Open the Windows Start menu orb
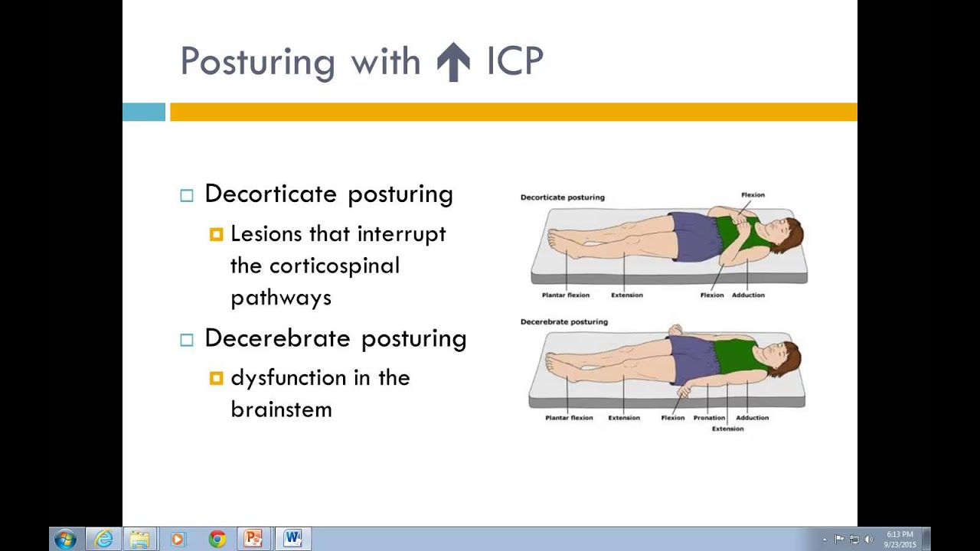The height and width of the screenshot is (551, 980). [65, 540]
